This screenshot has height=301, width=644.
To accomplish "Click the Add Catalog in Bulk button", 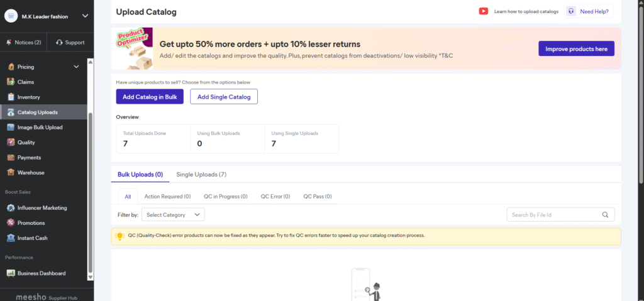I will [150, 97].
